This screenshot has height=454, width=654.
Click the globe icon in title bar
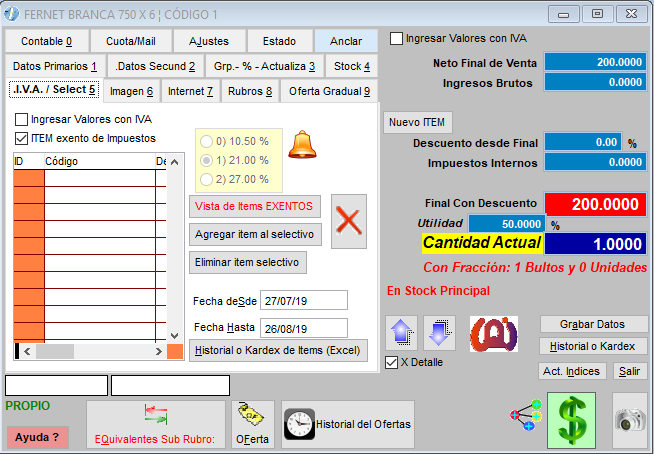coord(11,14)
